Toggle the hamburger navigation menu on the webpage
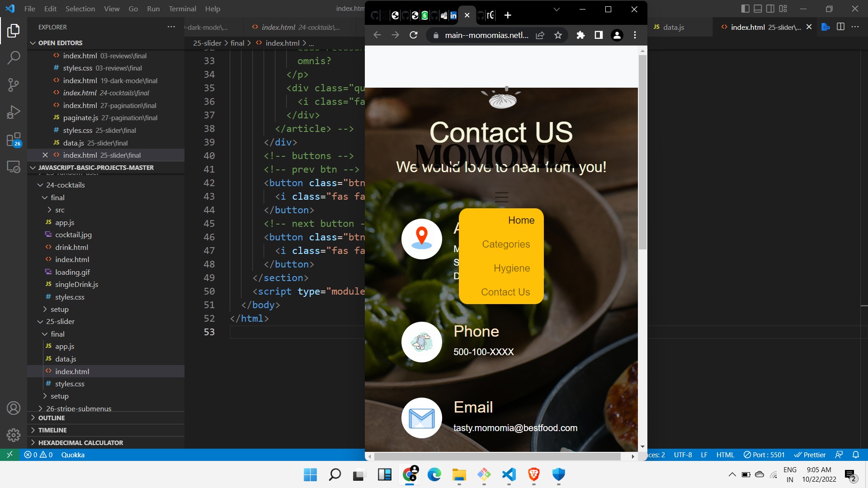 click(x=501, y=196)
